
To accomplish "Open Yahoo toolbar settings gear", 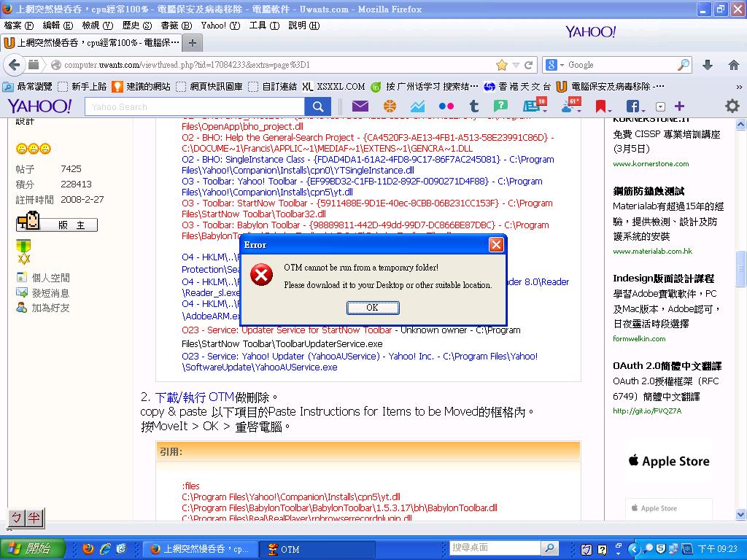I will coord(732,106).
